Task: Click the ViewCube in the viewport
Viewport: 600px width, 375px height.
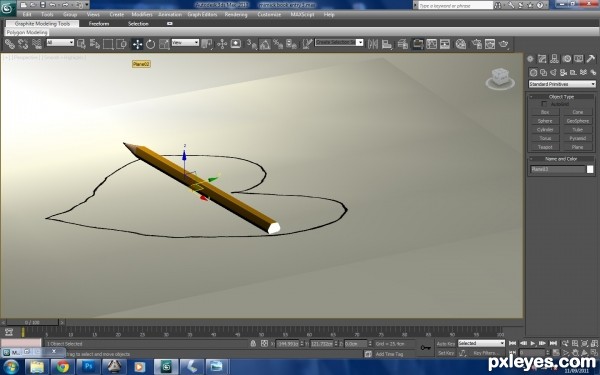Action: coord(501,78)
